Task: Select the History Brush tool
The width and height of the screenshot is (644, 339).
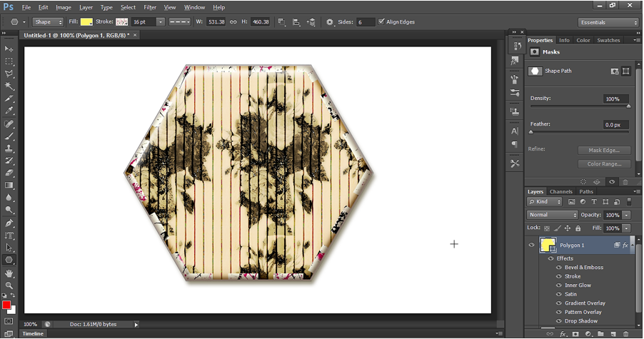Action: (x=9, y=161)
